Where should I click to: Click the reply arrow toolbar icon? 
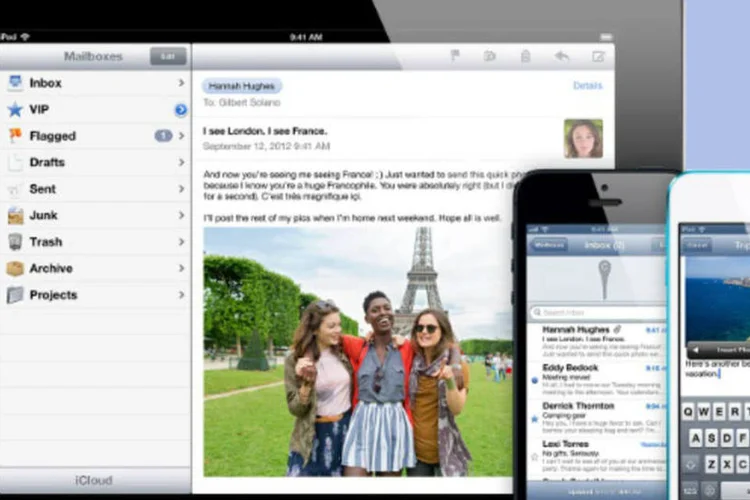(562, 56)
